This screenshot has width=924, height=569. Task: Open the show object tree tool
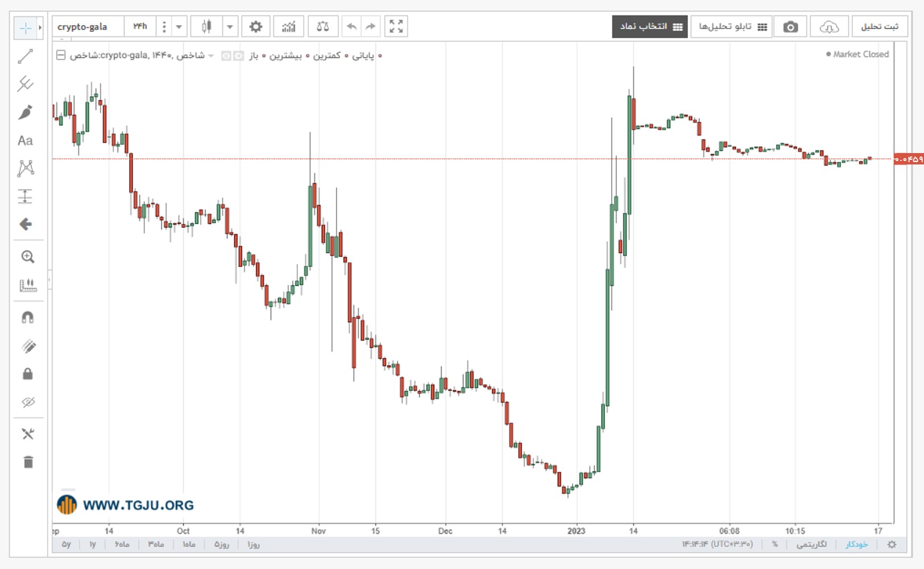click(x=27, y=434)
